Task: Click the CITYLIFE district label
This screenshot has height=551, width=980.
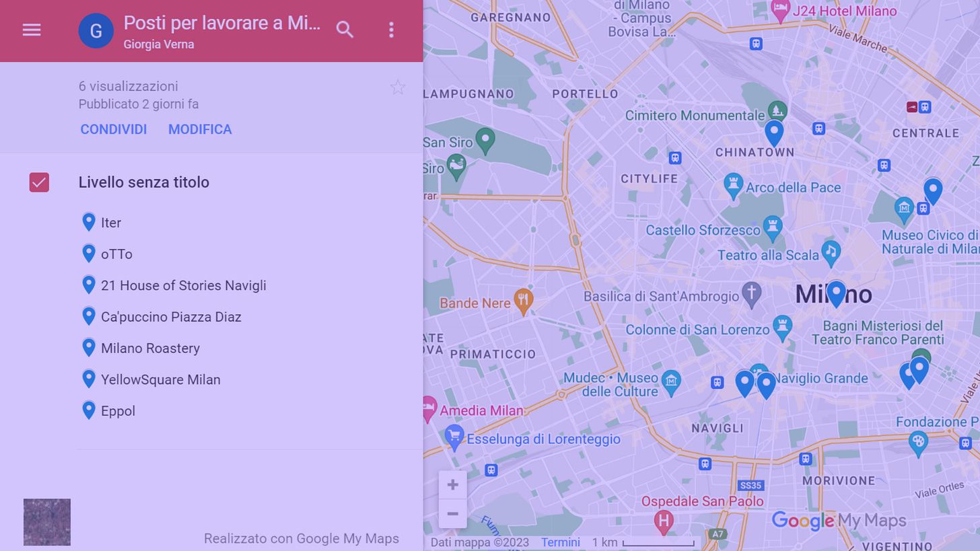Action: pos(650,179)
